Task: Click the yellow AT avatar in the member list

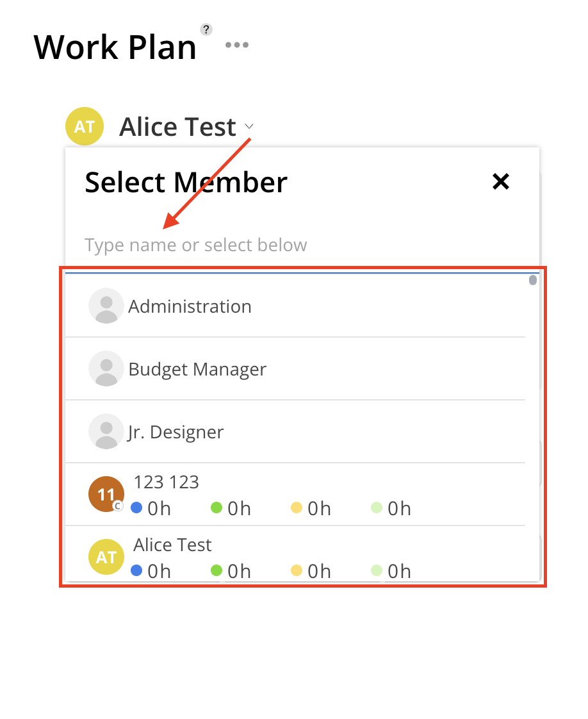Action: point(106,557)
